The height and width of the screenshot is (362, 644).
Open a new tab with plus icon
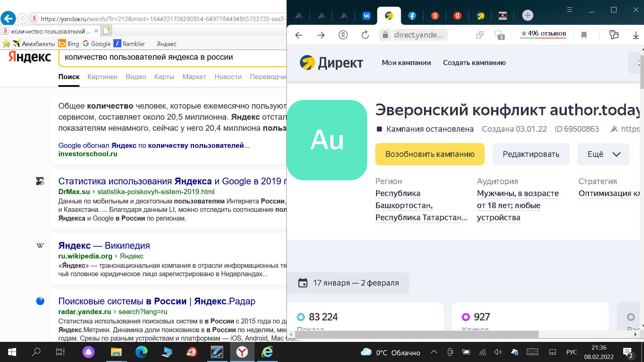tap(528, 15)
